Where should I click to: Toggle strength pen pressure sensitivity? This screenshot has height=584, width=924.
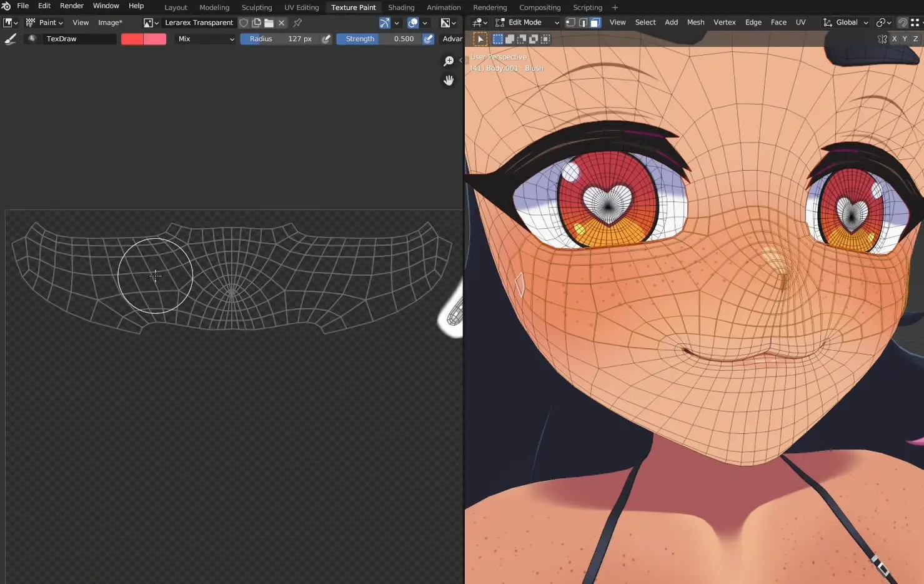coord(429,39)
